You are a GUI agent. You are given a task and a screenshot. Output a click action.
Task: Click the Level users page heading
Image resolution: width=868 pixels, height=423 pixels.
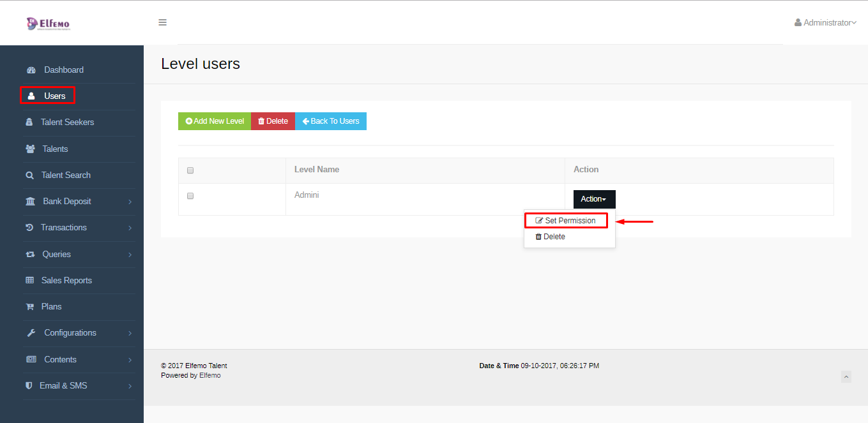[x=201, y=64]
